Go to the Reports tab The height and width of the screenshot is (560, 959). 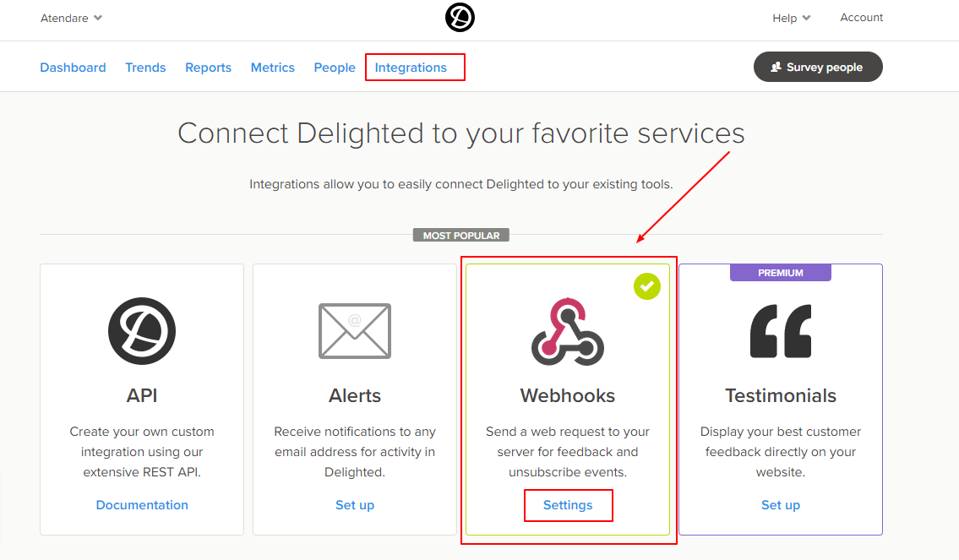tap(209, 68)
